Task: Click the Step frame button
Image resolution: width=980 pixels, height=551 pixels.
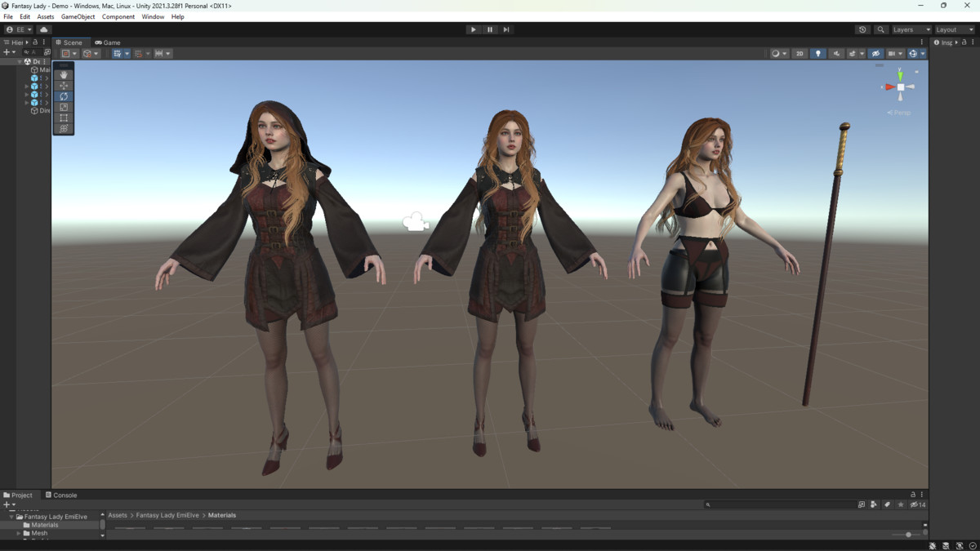Action: click(506, 29)
